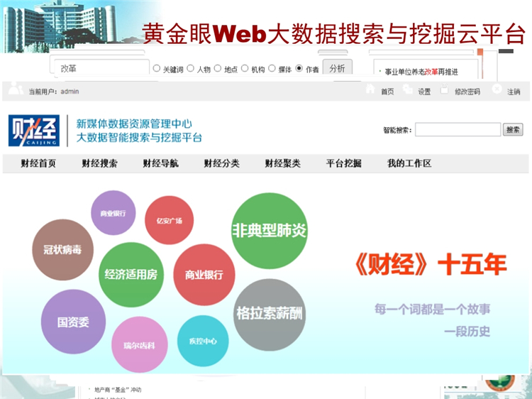The image size is (532, 399).
Task: Click the 冠状病毒 brown bubble
Action: coord(62,250)
